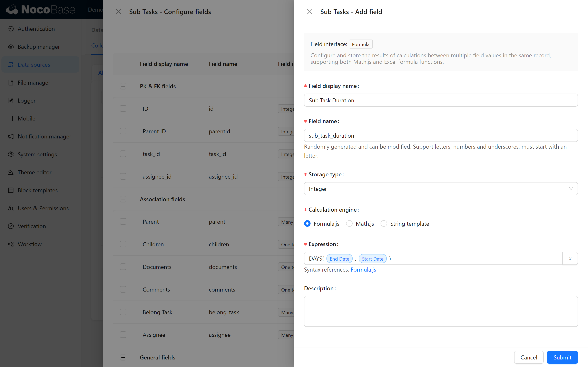Click the NocoBase logo icon
Image resolution: width=588 pixels, height=367 pixels.
pos(12,9)
